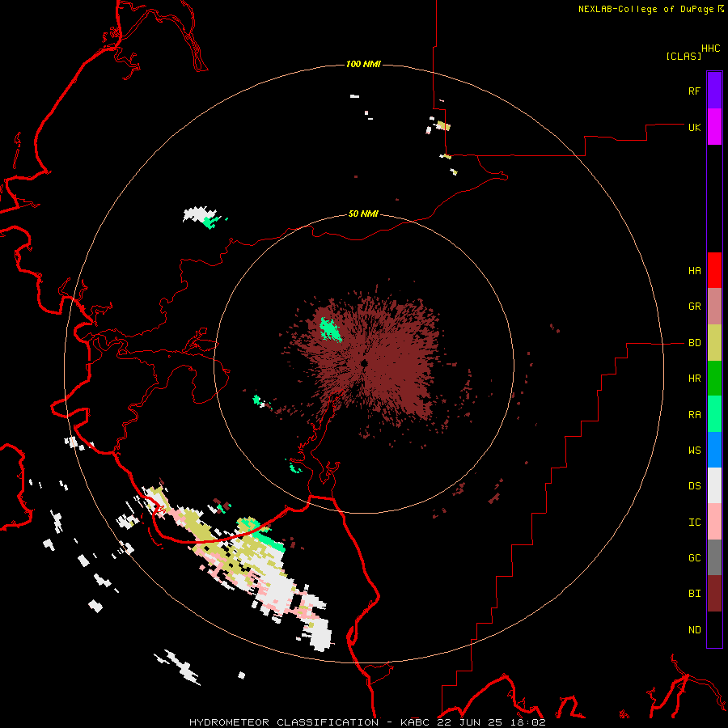Image resolution: width=728 pixels, height=728 pixels.
Task: Click the ND legend label
Action: (694, 630)
